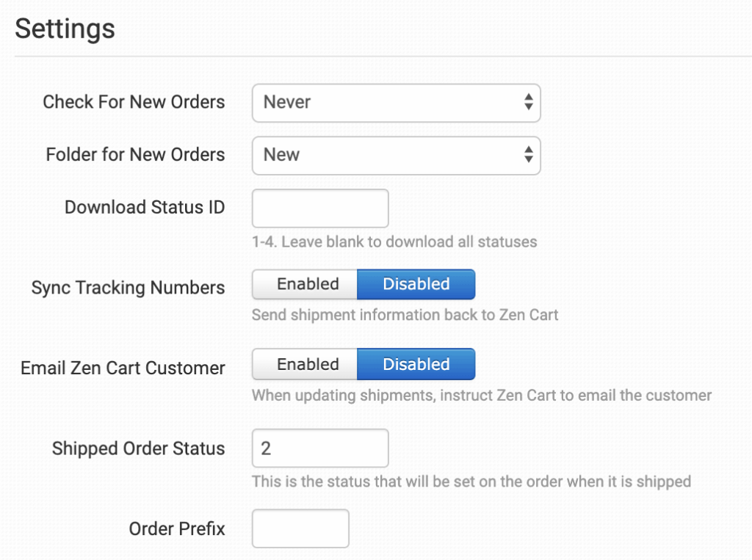Select Disabled for Email Zen Cart Customer
Viewport: 752px width, 560px height.
416,364
